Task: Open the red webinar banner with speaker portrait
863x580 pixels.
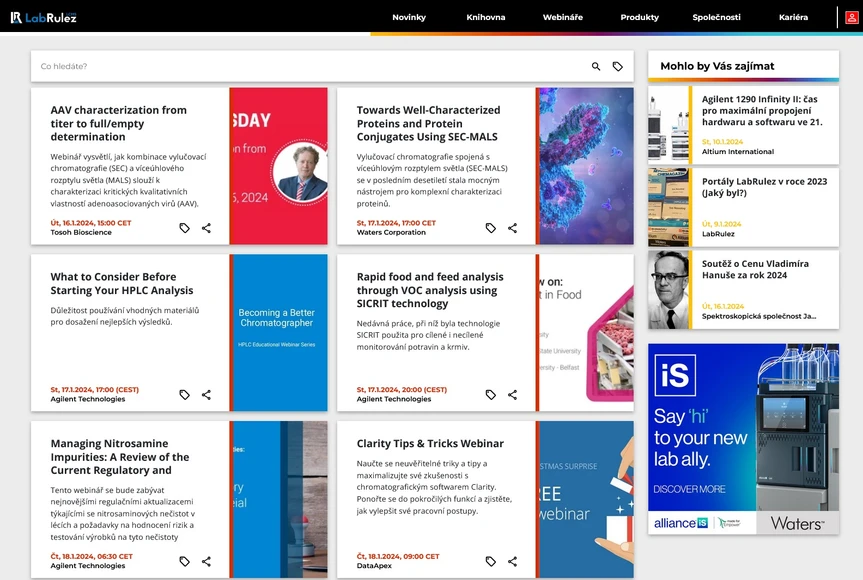Action: click(278, 166)
